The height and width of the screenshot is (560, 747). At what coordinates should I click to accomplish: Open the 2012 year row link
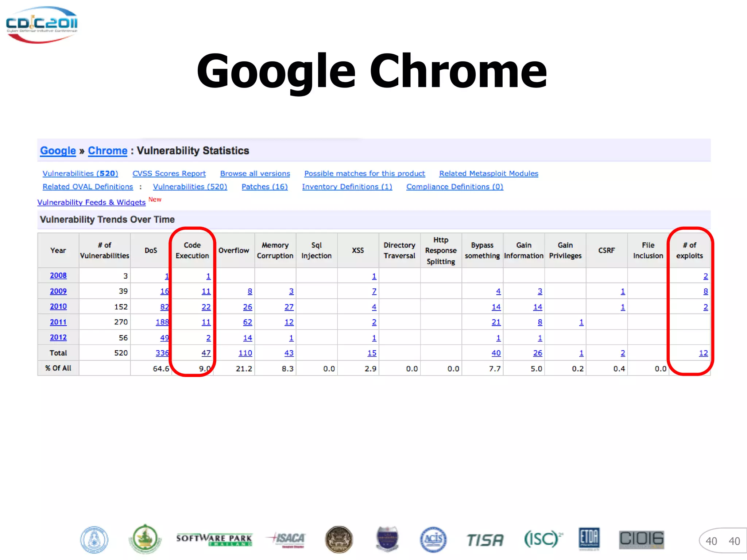[x=58, y=338]
